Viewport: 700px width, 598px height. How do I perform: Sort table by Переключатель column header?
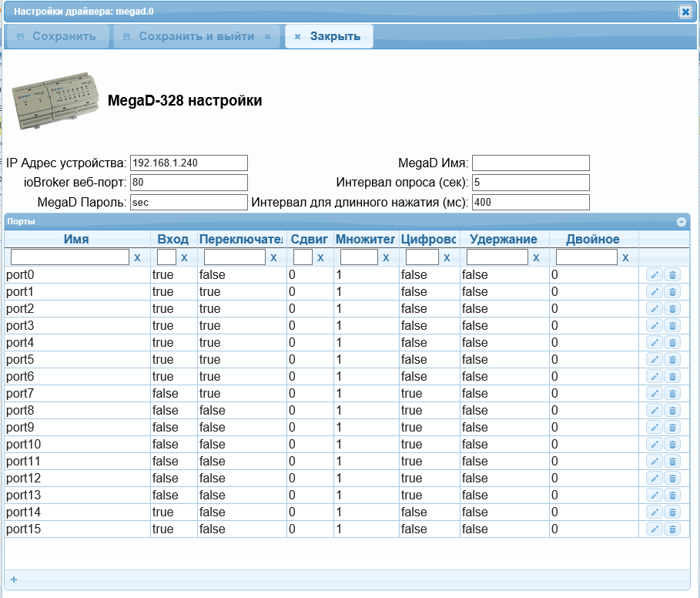pos(241,240)
